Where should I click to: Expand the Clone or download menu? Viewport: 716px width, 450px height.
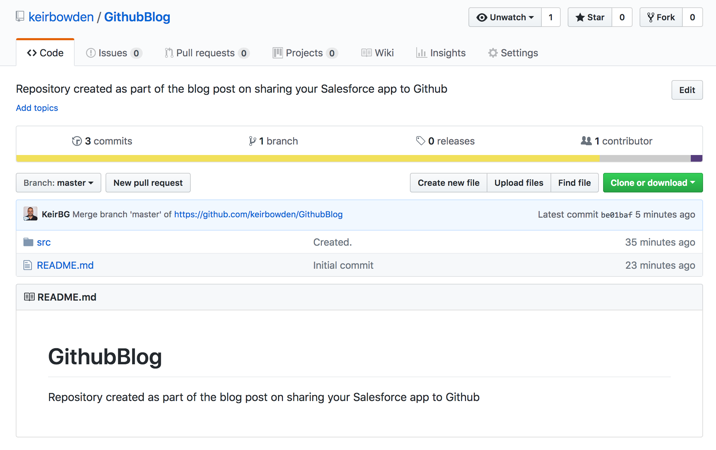click(652, 183)
